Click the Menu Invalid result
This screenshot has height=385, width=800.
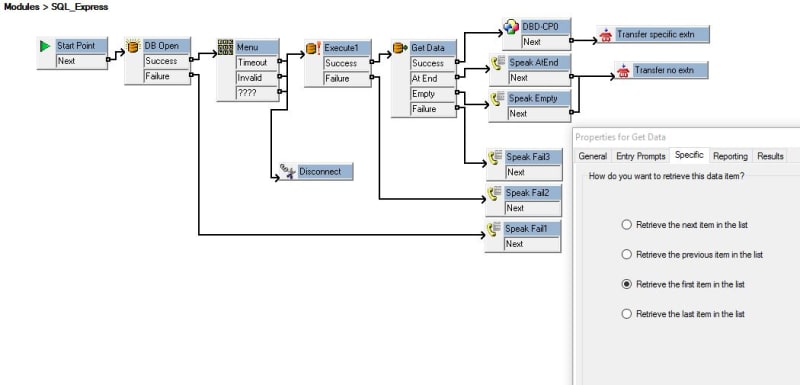257,78
